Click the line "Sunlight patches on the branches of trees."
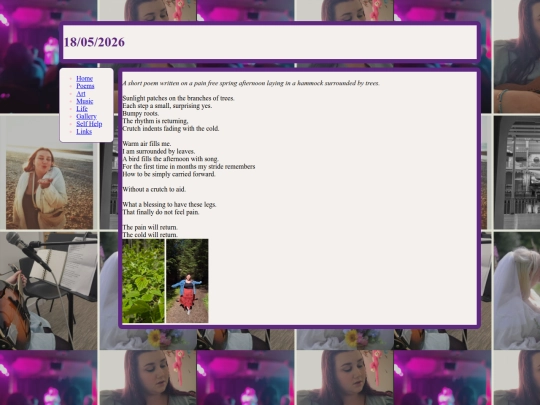The image size is (540, 405). (x=178, y=98)
